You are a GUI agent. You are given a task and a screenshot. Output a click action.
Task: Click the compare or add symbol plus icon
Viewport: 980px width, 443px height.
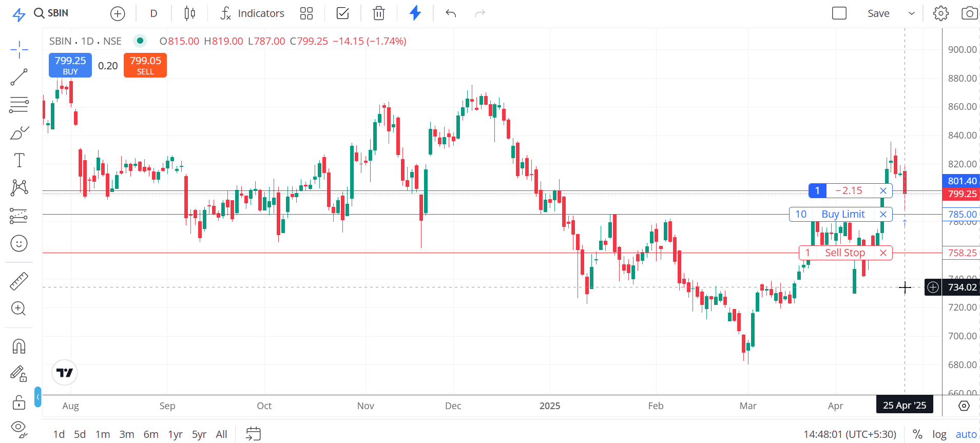118,13
